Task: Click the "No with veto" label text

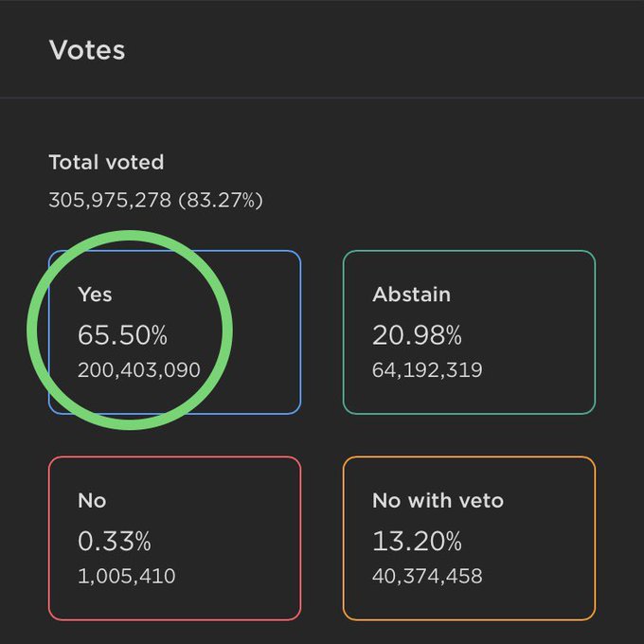Action: pyautogui.click(x=438, y=500)
